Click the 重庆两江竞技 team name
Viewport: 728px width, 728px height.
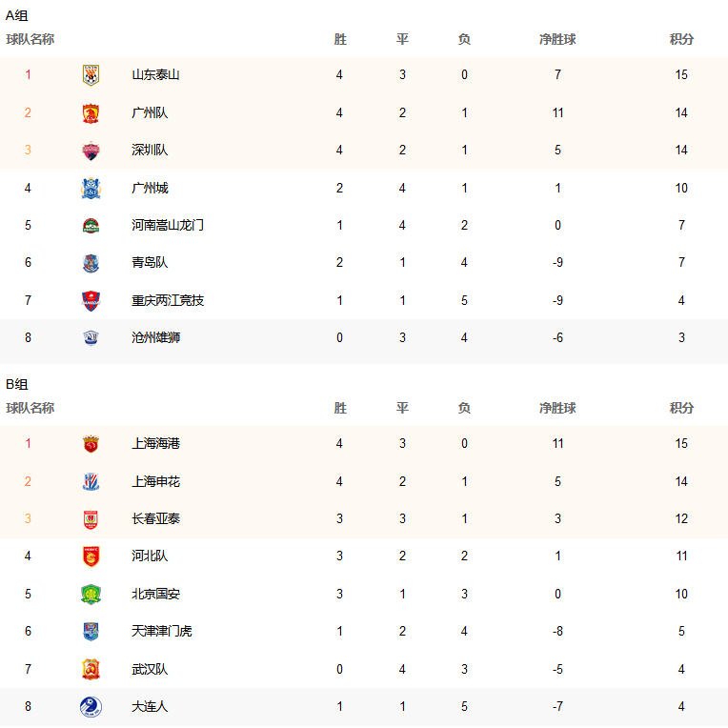[168, 300]
